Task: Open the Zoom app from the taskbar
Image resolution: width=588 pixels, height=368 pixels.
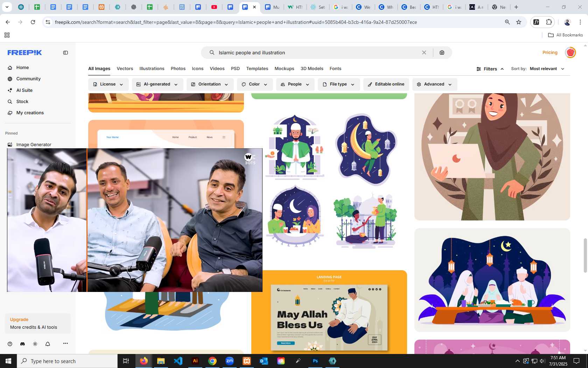Action: pos(230,361)
